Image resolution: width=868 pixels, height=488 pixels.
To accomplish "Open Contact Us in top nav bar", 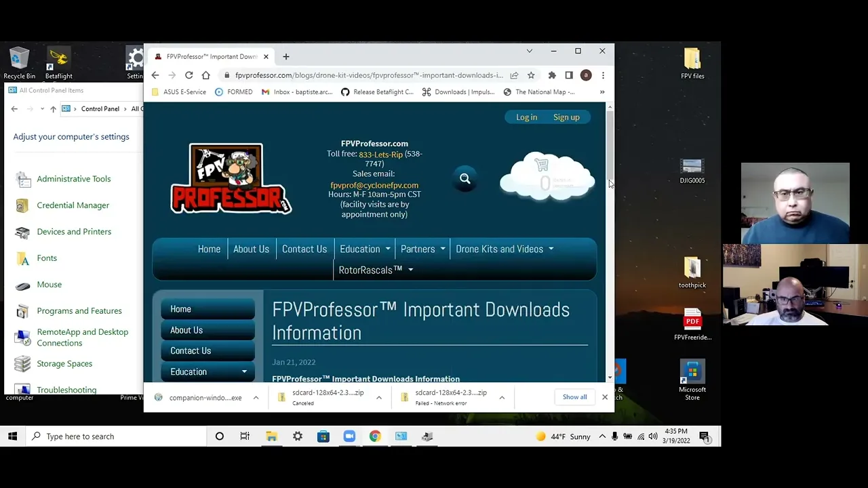I will coord(304,249).
